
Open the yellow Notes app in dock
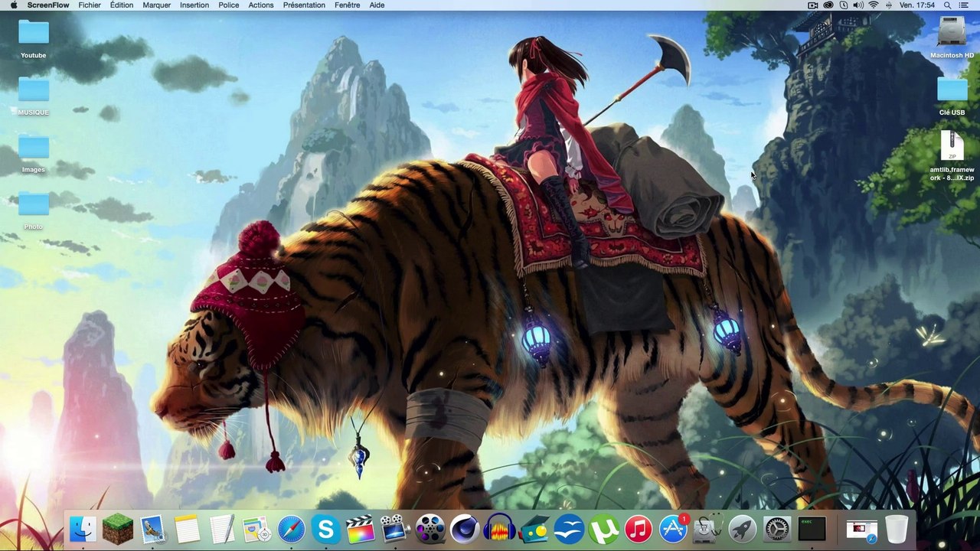187,529
